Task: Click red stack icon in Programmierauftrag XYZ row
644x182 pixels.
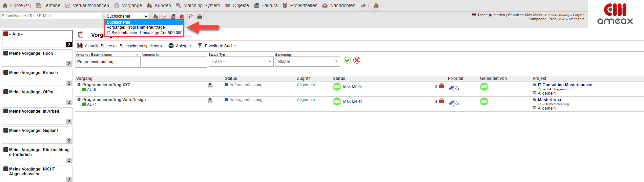Action: point(441,86)
